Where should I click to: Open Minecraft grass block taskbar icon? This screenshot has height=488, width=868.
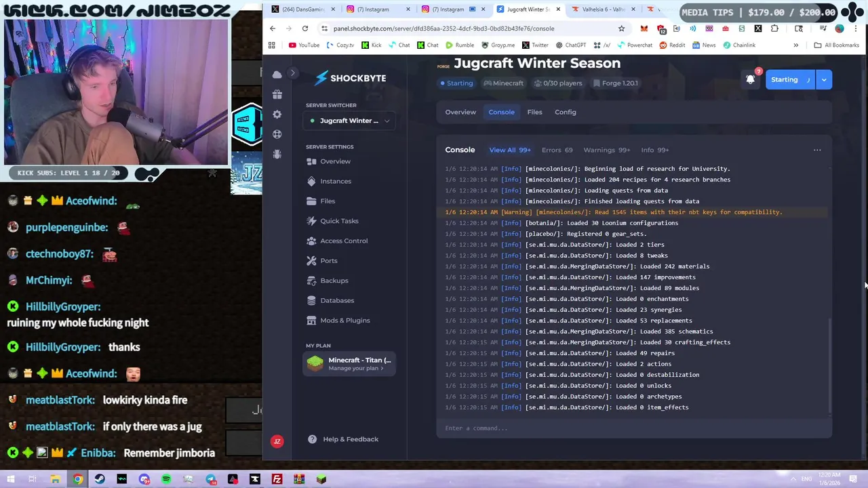(x=321, y=479)
